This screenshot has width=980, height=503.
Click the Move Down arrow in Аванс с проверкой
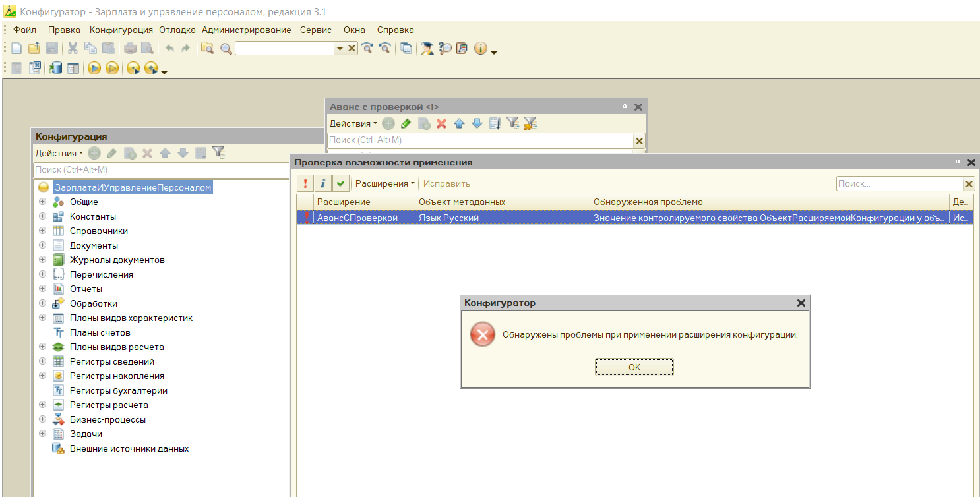477,123
